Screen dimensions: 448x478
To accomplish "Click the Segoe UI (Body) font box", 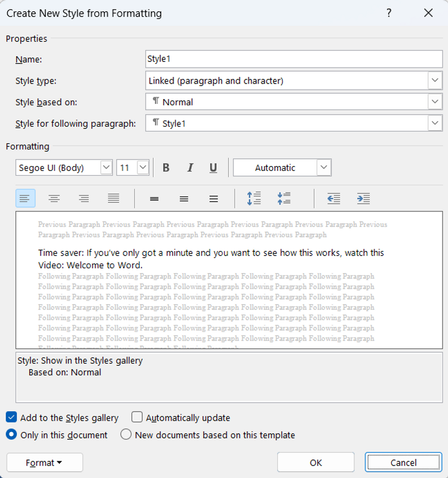I will click(58, 167).
